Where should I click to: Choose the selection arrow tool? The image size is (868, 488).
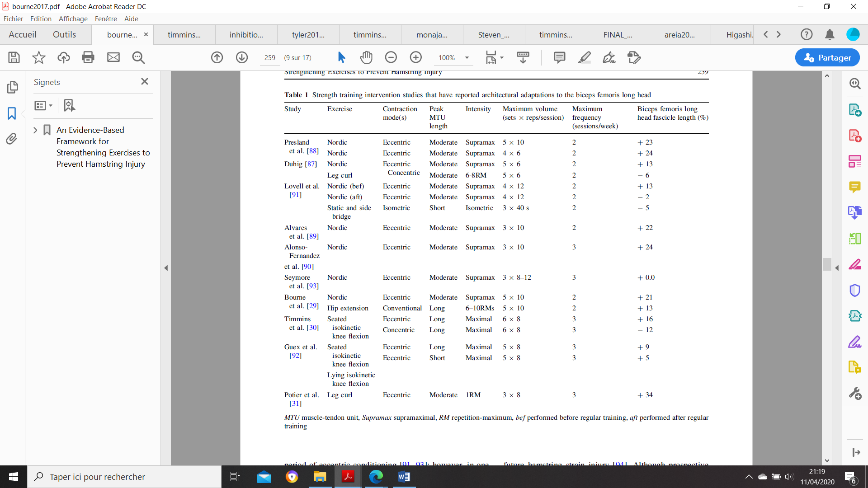pos(341,57)
